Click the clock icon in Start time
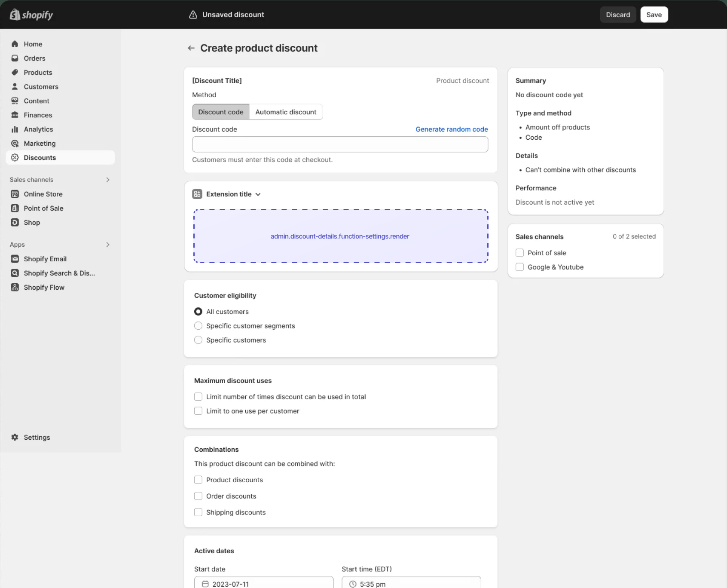 (x=353, y=584)
